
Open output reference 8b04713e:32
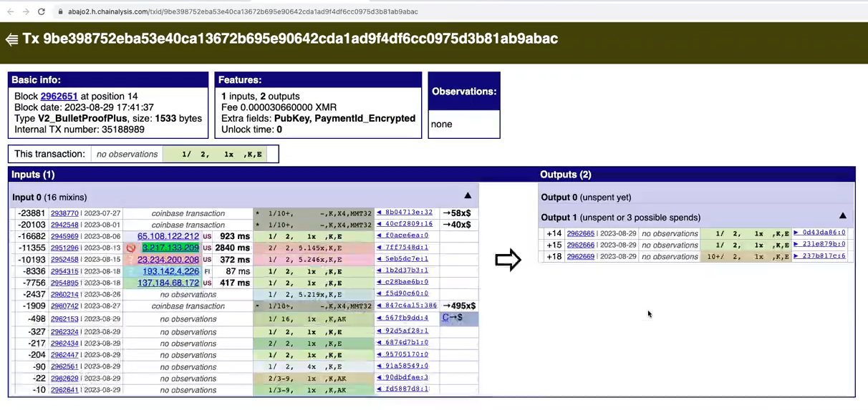[x=405, y=213]
